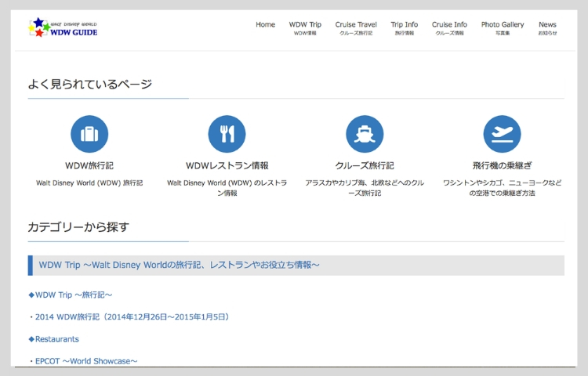Image resolution: width=588 pixels, height=376 pixels.
Task: Open the fork and knife restaurant icon
Action: click(227, 134)
